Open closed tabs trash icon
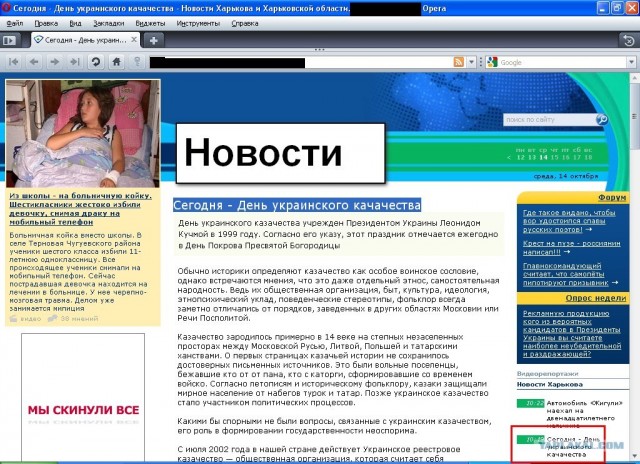640x464 pixels. coord(629,40)
